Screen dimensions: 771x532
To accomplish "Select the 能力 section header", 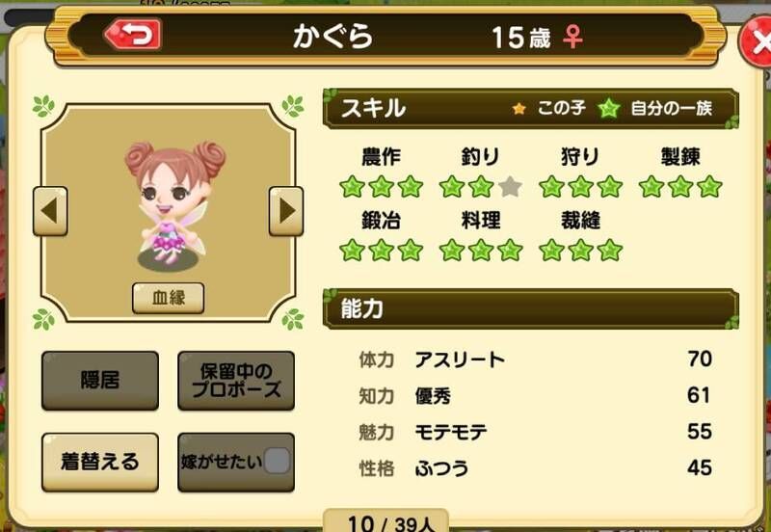I will coord(531,308).
